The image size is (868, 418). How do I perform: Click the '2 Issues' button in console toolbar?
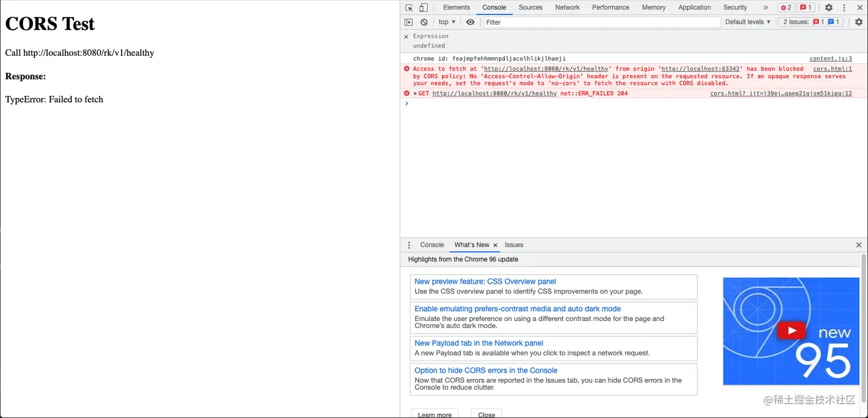[811, 22]
